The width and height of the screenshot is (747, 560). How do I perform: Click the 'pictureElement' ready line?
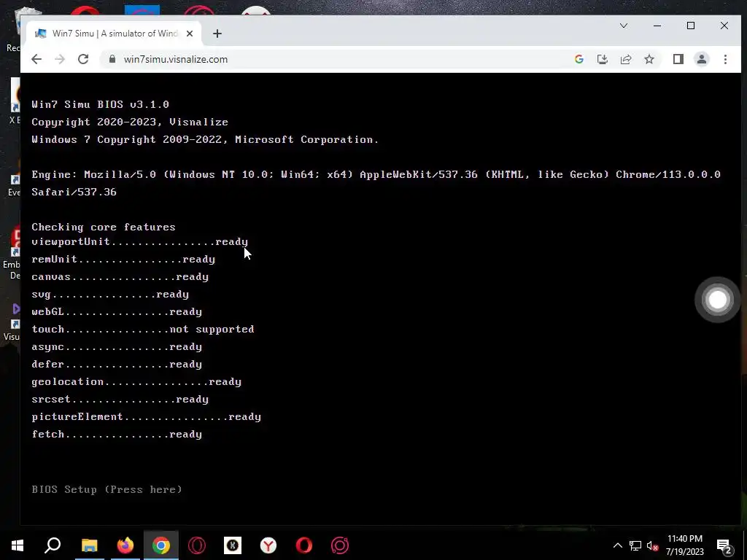pyautogui.click(x=146, y=416)
